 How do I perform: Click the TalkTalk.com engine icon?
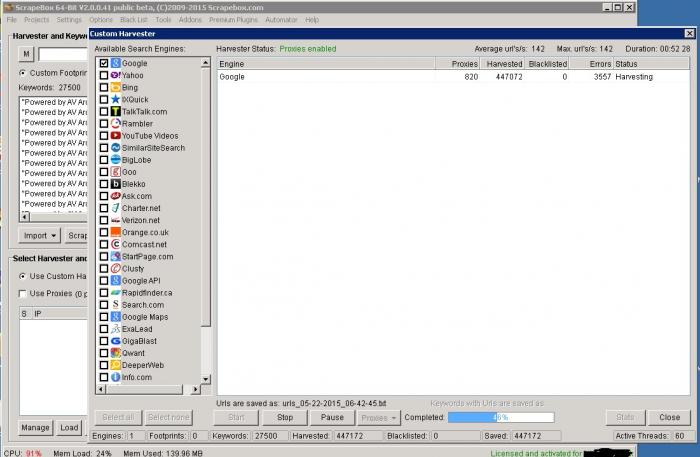[x=116, y=111]
